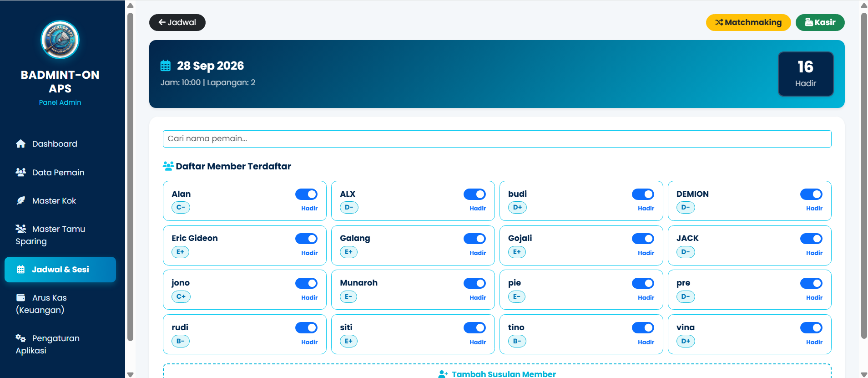This screenshot has width=868, height=378.
Task: Go back with the Jadwal button
Action: click(x=177, y=22)
